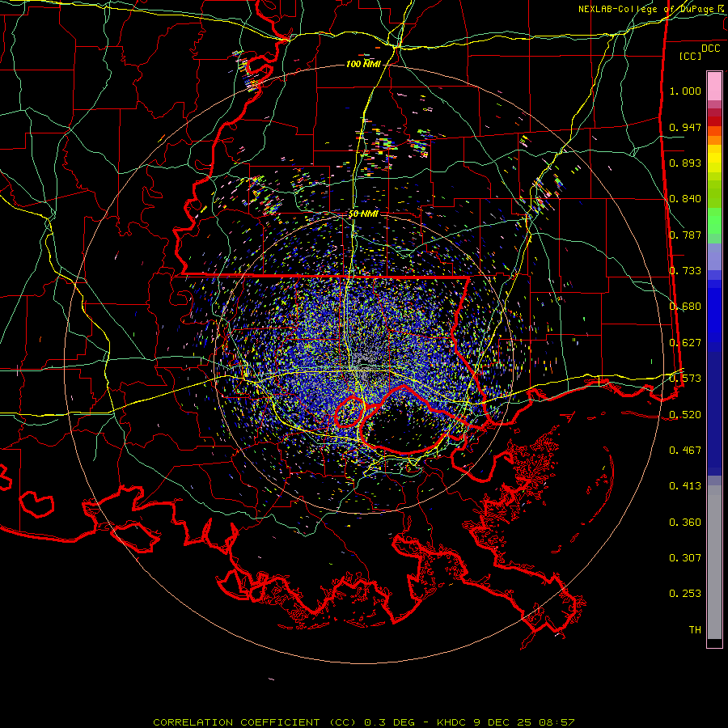The width and height of the screenshot is (728, 728).
Task: Select the 0.307 scale value
Action: click(685, 558)
